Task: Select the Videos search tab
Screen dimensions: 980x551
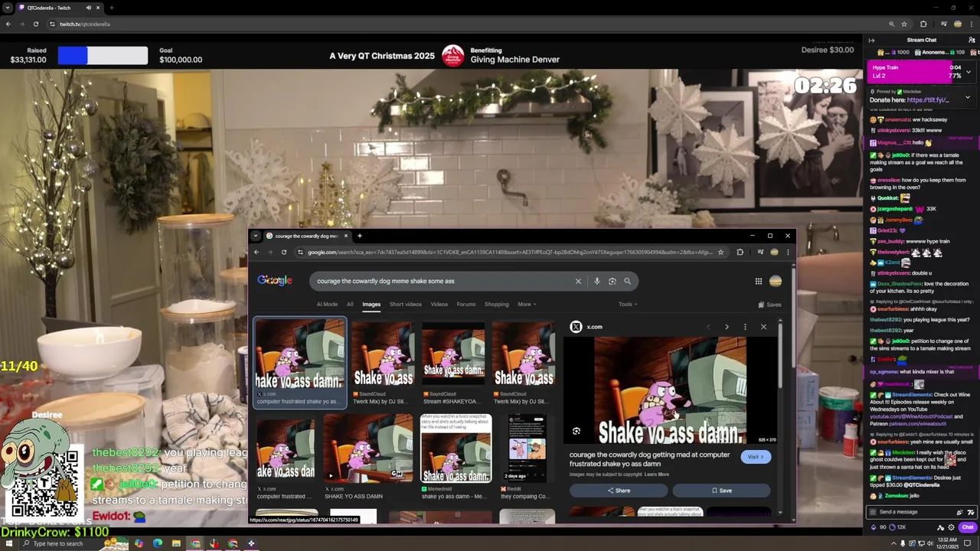Action: [x=439, y=304]
